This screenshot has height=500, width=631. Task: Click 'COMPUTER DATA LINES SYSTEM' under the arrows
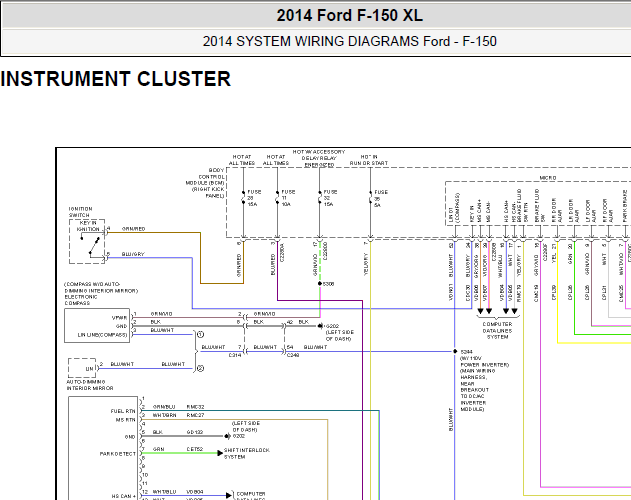(497, 331)
